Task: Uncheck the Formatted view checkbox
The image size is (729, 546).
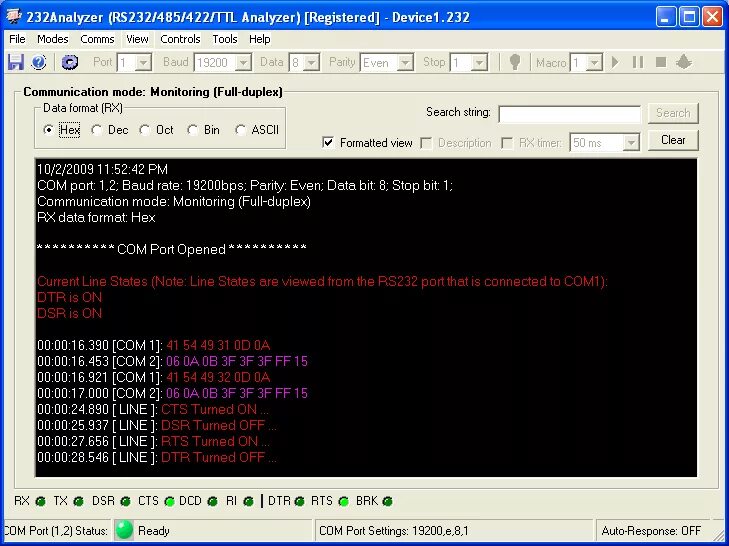Action: point(328,142)
